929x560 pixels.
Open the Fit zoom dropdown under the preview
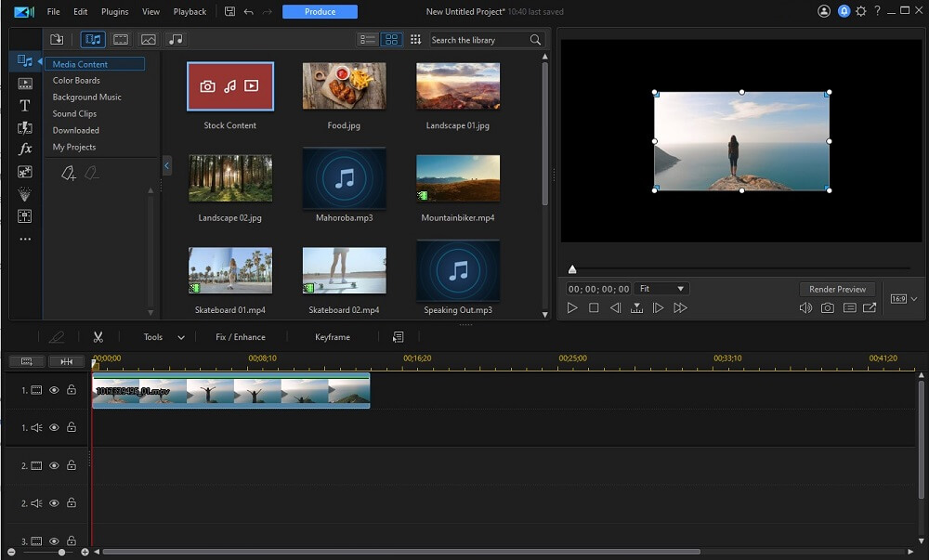point(661,288)
